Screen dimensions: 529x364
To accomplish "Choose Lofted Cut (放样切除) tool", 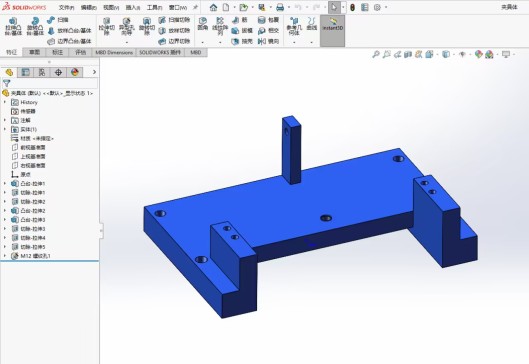I will coord(174,31).
